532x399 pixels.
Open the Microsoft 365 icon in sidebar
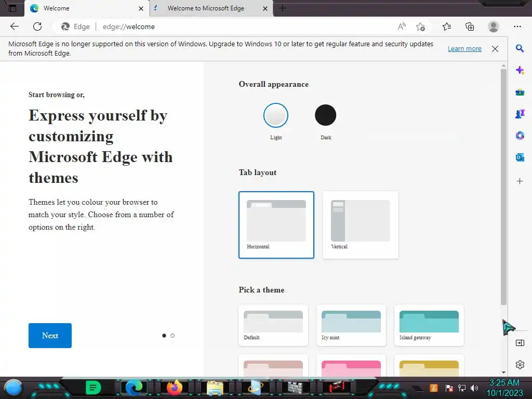point(520,136)
